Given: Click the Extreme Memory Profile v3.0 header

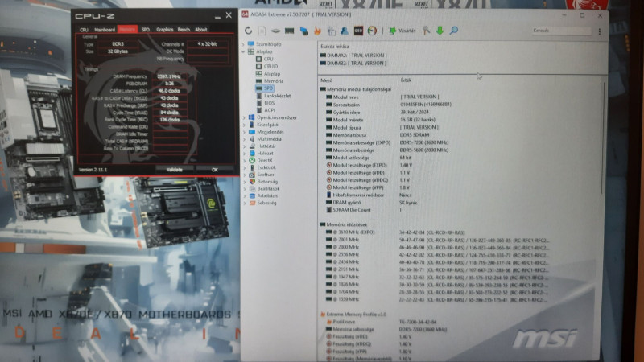Looking at the screenshot, I should pyautogui.click(x=353, y=314).
